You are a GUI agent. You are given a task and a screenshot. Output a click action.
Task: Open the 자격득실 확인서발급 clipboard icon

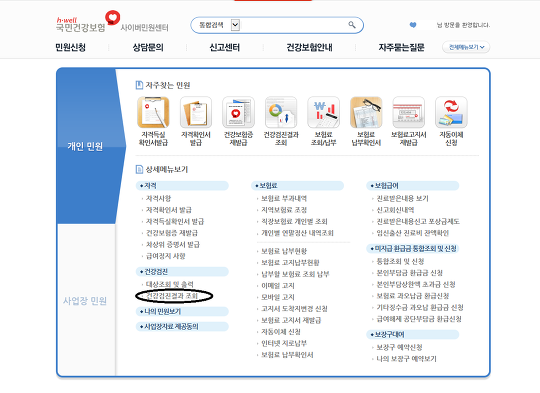pos(153,112)
